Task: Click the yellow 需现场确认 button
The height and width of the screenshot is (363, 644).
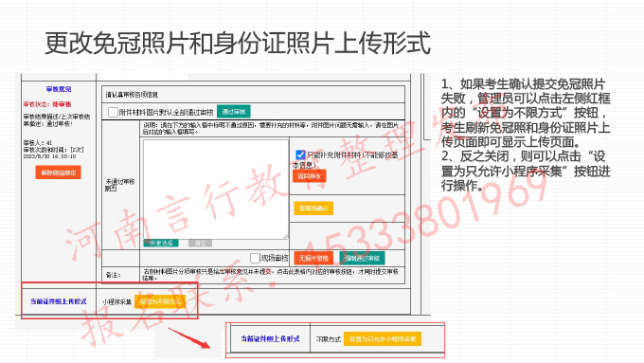Action: pos(313,209)
